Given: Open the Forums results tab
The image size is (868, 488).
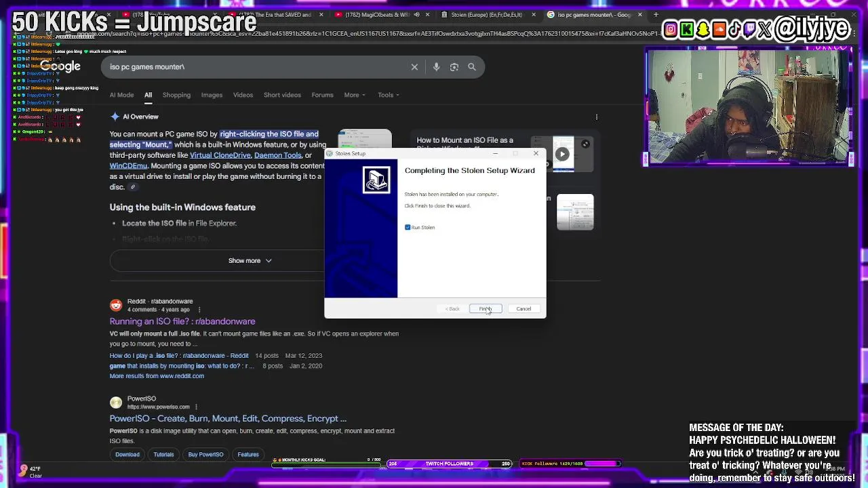Looking at the screenshot, I should click(x=322, y=95).
